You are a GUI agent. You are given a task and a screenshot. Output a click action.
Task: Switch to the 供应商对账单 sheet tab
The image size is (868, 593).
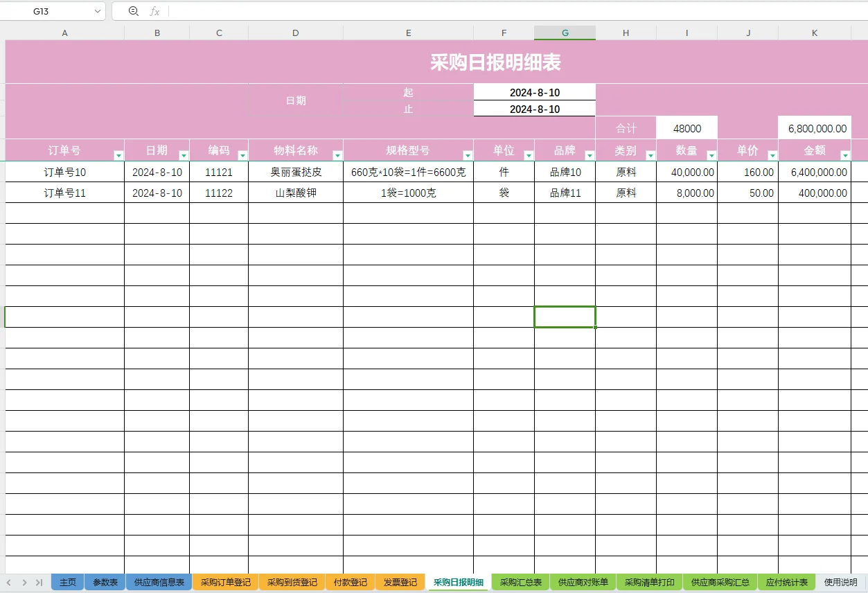click(x=582, y=582)
